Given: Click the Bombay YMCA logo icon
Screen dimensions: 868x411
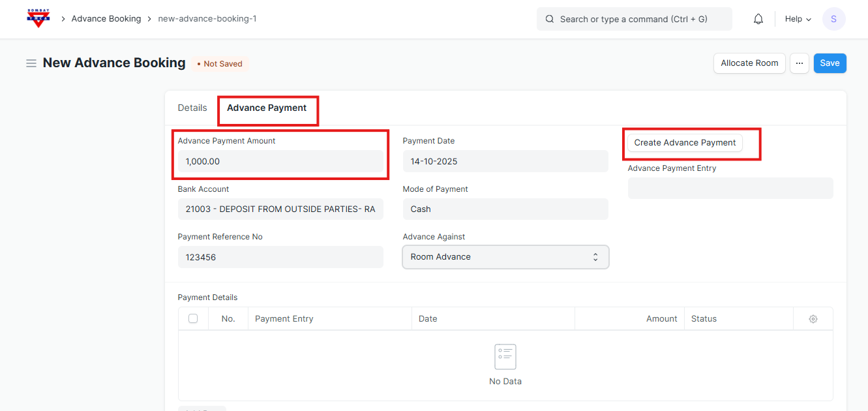Looking at the screenshot, I should click(x=38, y=18).
